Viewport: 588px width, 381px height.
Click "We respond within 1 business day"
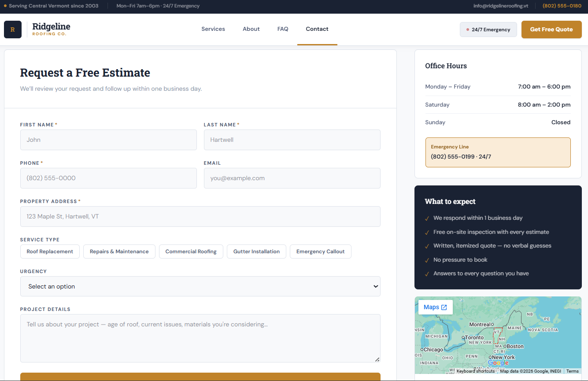[x=478, y=218]
